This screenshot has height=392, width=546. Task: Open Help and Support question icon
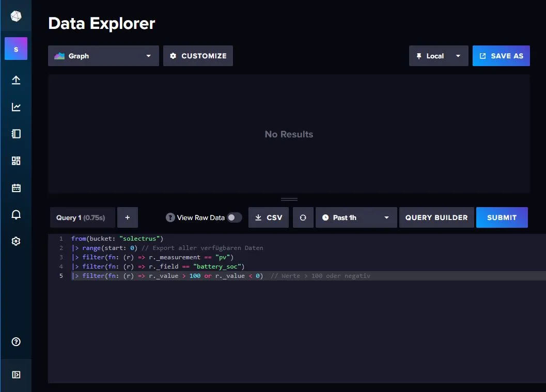coord(16,341)
